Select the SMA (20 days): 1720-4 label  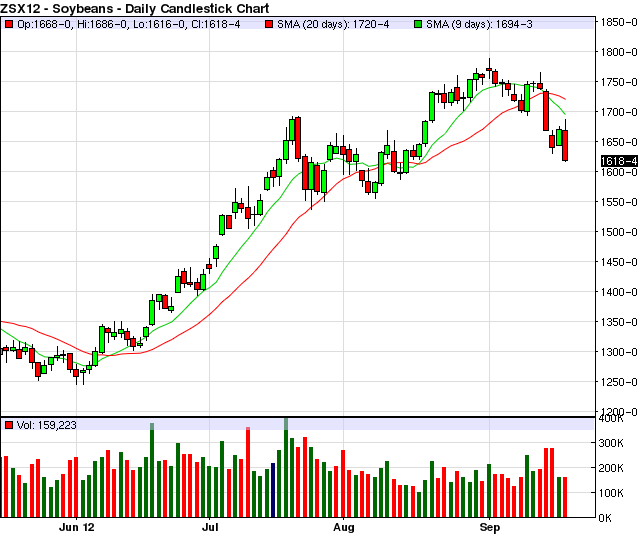click(333, 24)
